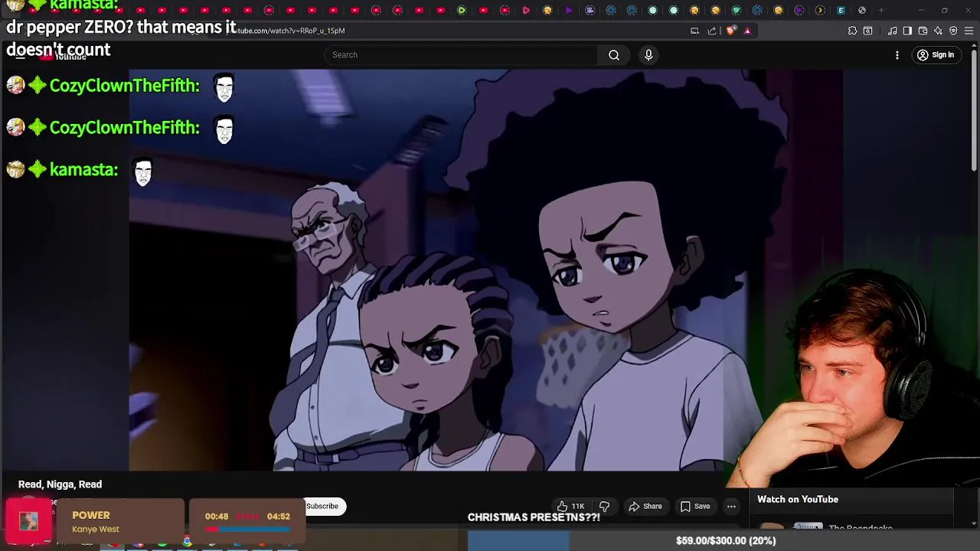Click the Share button under video
The height and width of the screenshot is (551, 980).
(645, 506)
